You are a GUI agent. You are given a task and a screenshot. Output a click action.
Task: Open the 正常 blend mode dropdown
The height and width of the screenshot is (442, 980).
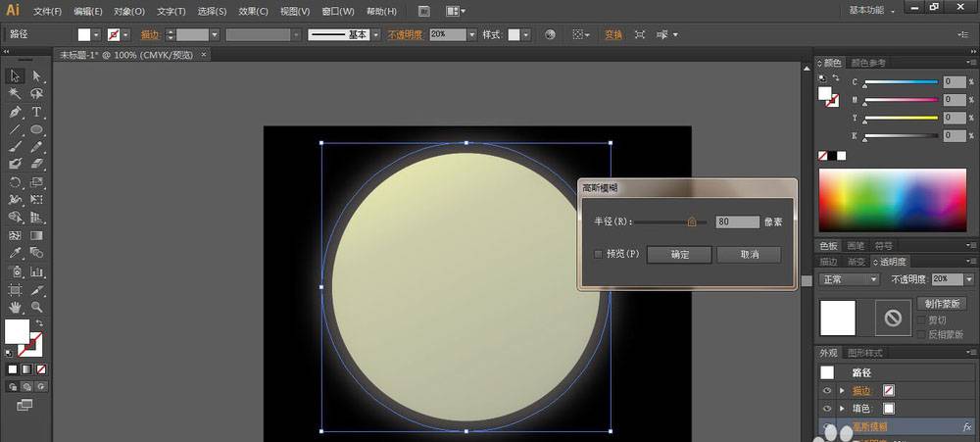point(849,279)
